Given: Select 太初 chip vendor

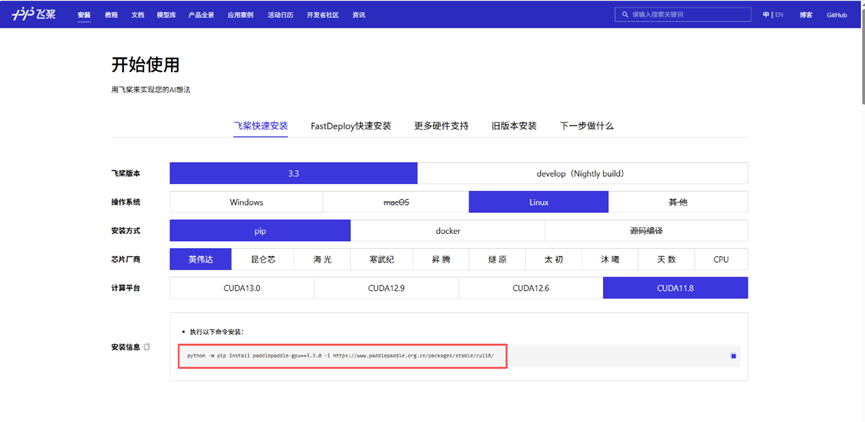Looking at the screenshot, I should coord(554,259).
